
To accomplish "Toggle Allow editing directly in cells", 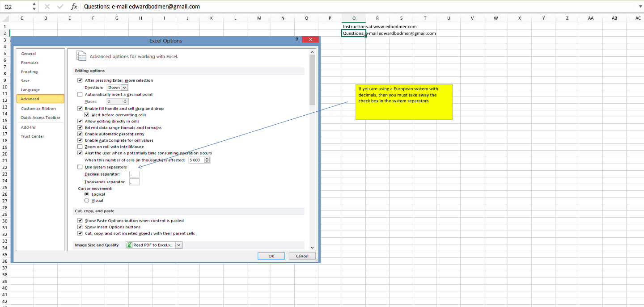I will [80, 121].
